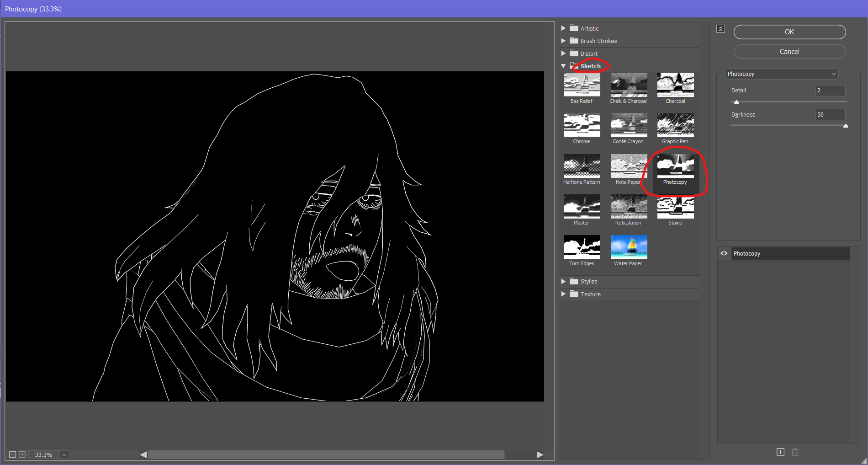Collapse the Sketch folder triangle

563,66
